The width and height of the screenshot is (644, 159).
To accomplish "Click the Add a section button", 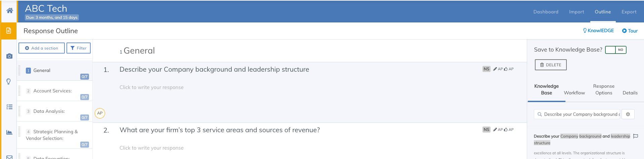I will pyautogui.click(x=42, y=48).
